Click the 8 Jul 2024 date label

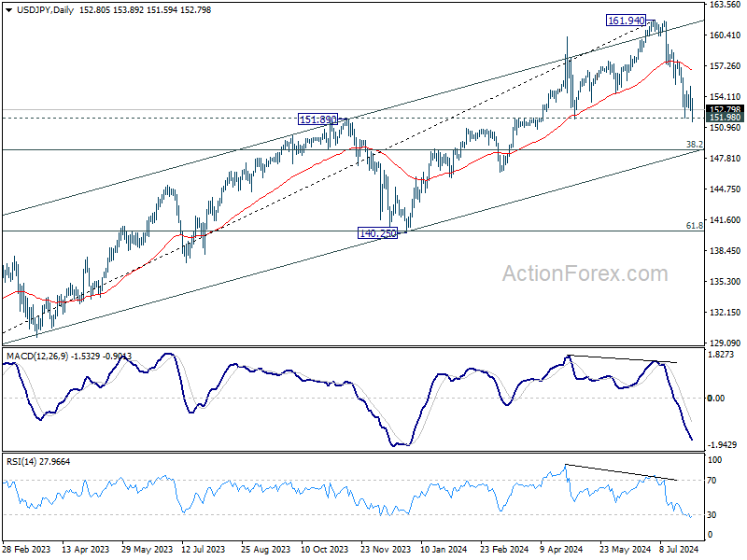tap(679, 549)
